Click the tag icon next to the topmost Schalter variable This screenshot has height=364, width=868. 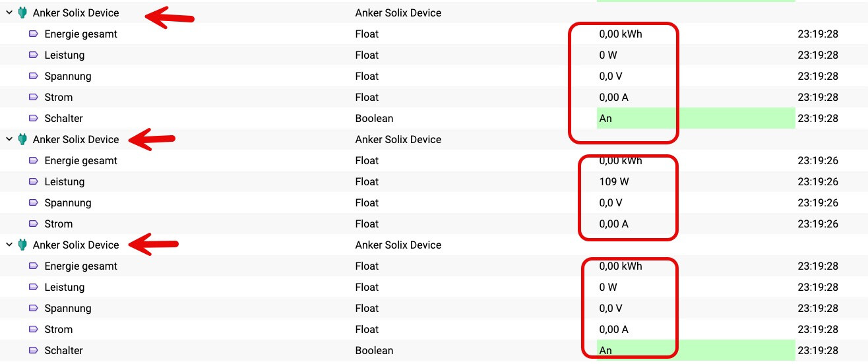click(34, 118)
